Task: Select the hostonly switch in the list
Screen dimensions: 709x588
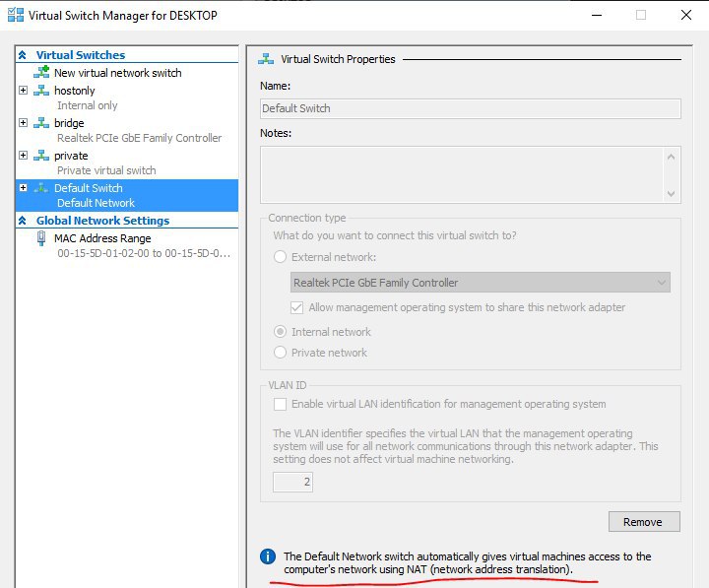Action: (x=75, y=91)
